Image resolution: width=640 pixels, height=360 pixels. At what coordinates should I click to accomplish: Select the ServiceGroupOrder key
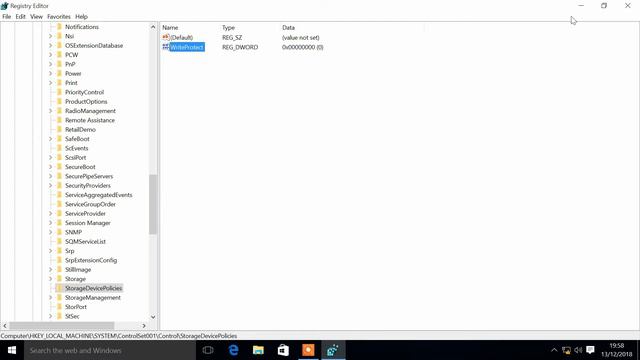pos(90,204)
